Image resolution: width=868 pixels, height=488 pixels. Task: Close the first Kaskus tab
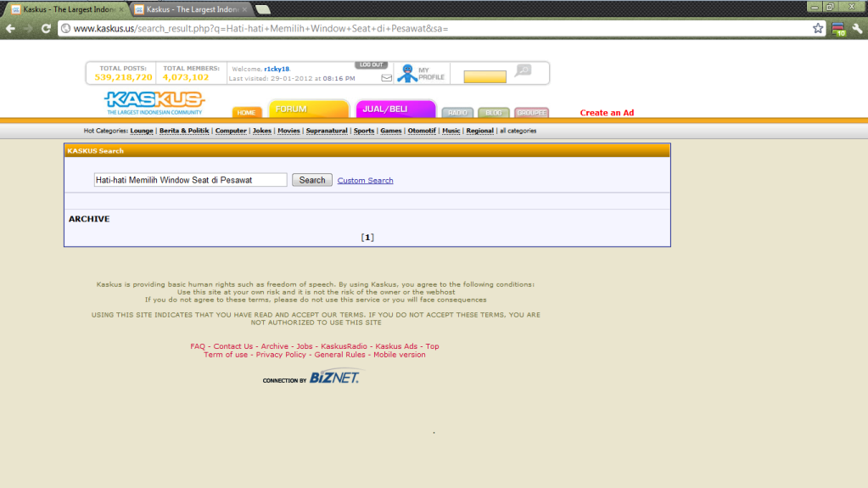tap(121, 9)
